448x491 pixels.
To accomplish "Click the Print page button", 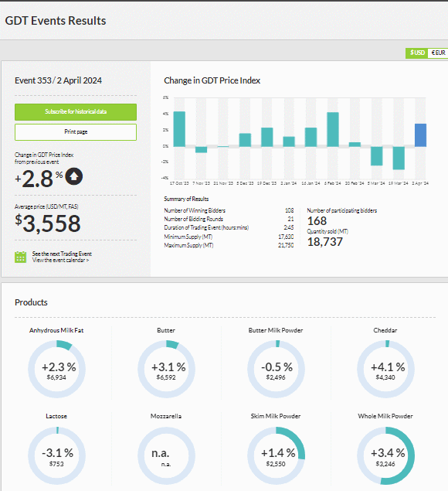I will 76,132.
